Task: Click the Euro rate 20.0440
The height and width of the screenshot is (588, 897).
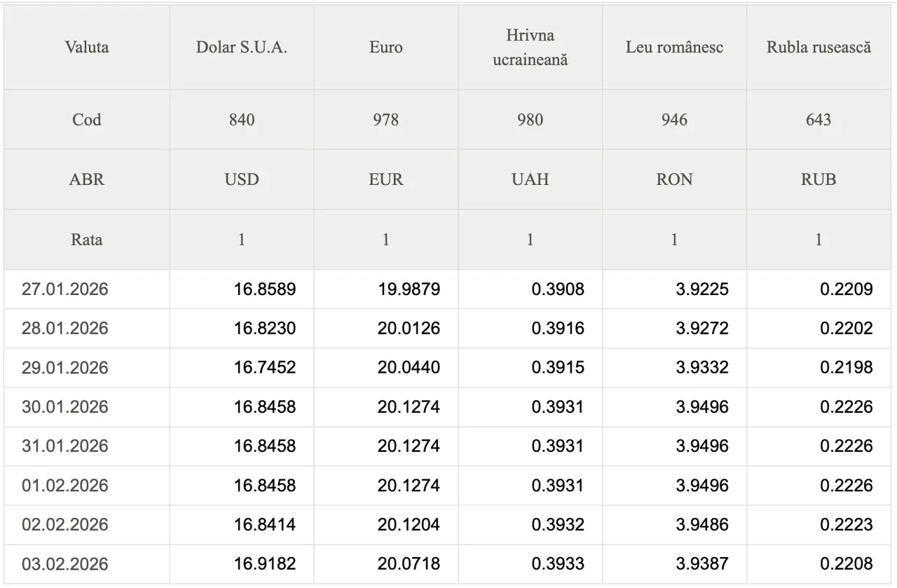Action: (409, 368)
